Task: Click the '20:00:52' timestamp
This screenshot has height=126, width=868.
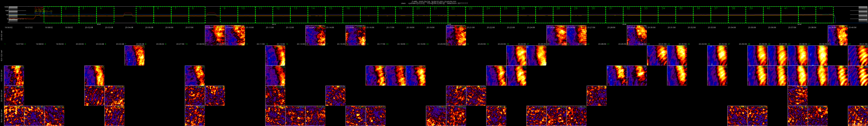Action: click(80, 44)
